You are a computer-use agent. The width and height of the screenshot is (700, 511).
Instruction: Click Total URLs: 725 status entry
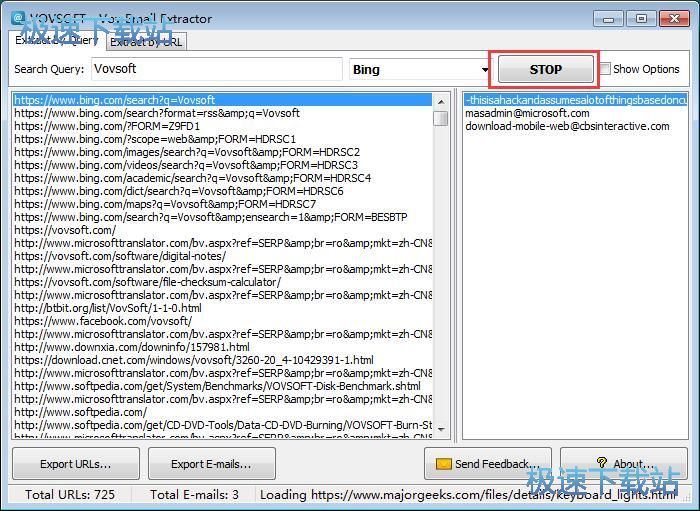pyautogui.click(x=70, y=494)
